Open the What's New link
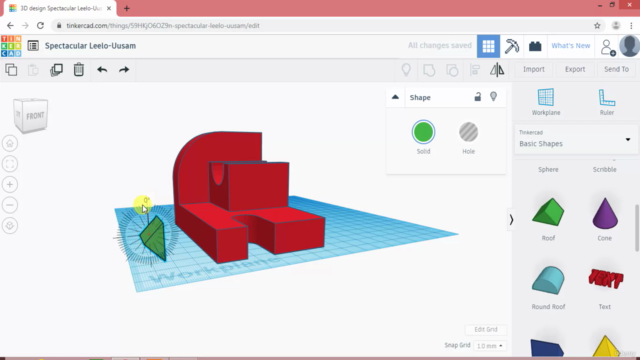Viewport: 640px width, 360px height. [x=571, y=46]
